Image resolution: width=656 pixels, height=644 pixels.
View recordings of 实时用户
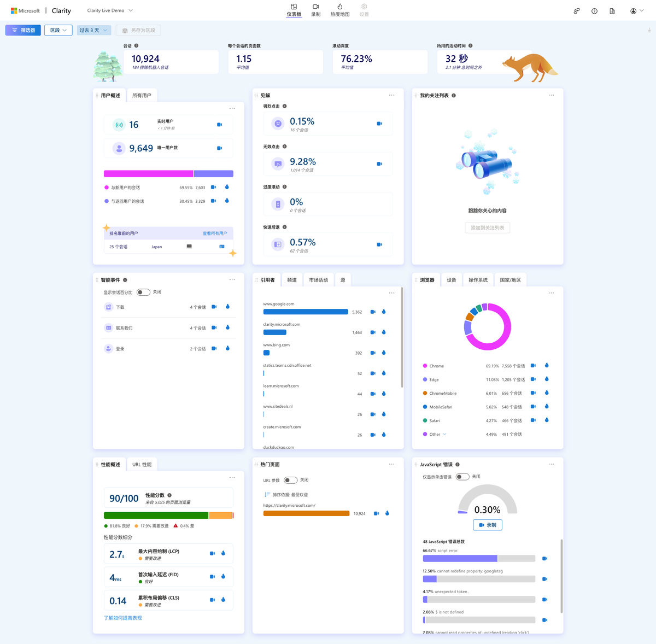point(219,125)
